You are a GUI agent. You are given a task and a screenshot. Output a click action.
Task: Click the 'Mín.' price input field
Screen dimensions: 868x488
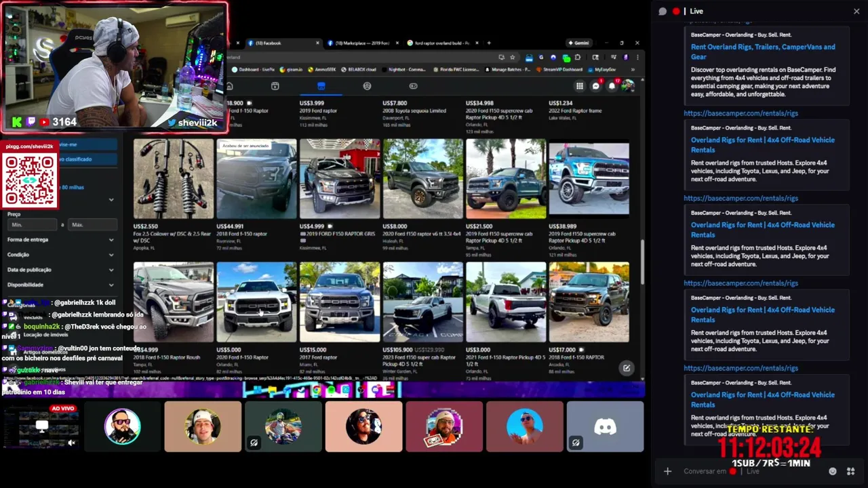(32, 224)
